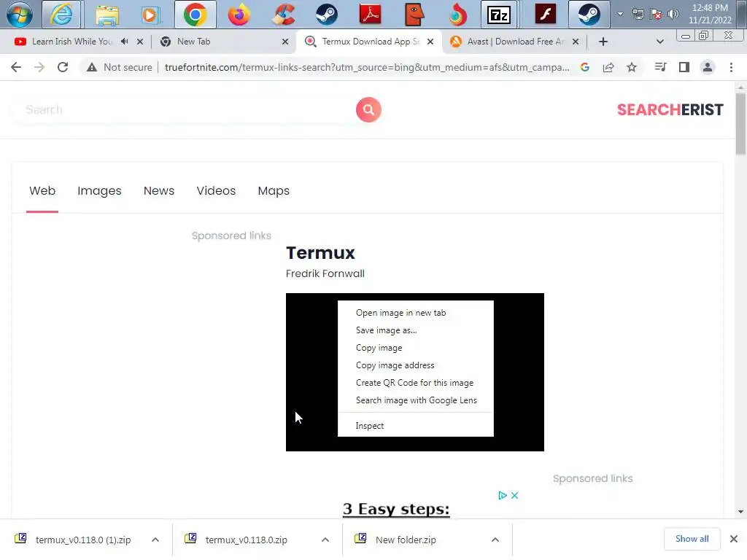Open orange face application taskbar icon

414,15
